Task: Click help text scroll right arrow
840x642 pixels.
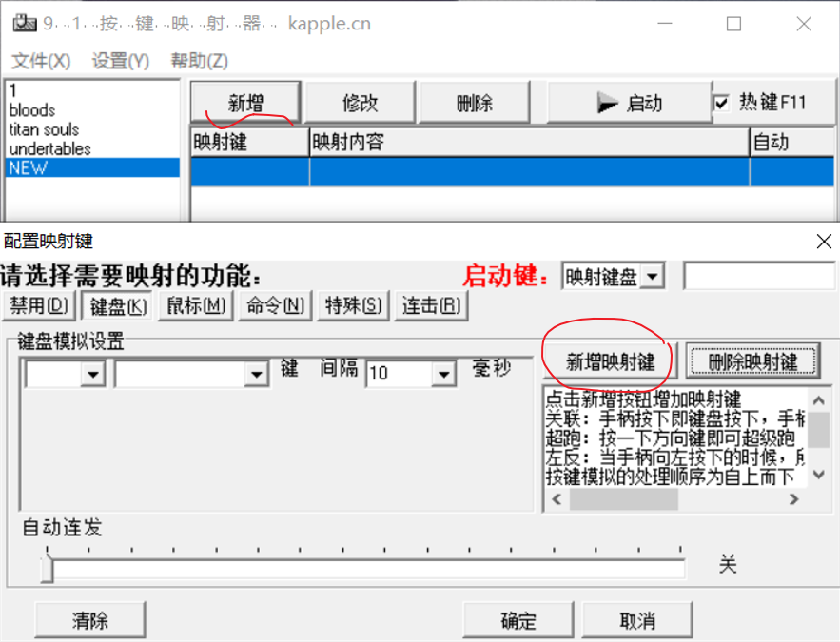Action: pos(794,499)
